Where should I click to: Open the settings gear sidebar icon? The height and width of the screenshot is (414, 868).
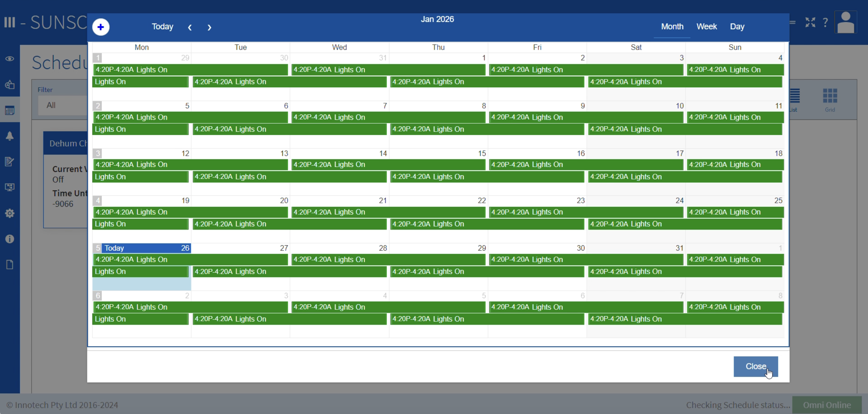tap(9, 213)
